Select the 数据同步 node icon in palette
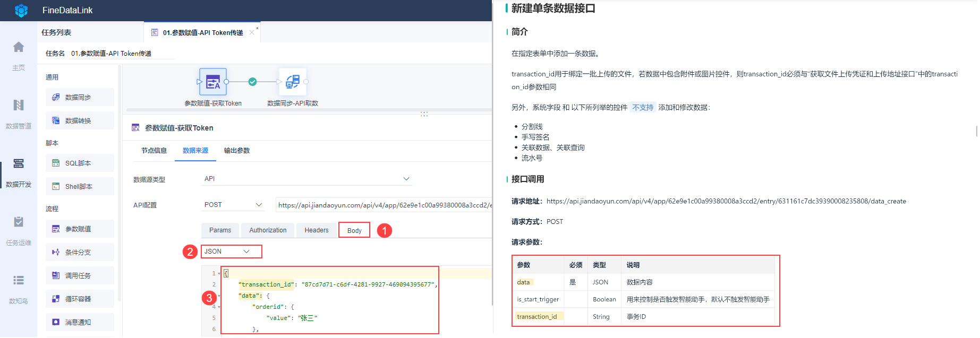Viewport: 980px width, 338px height. point(56,97)
